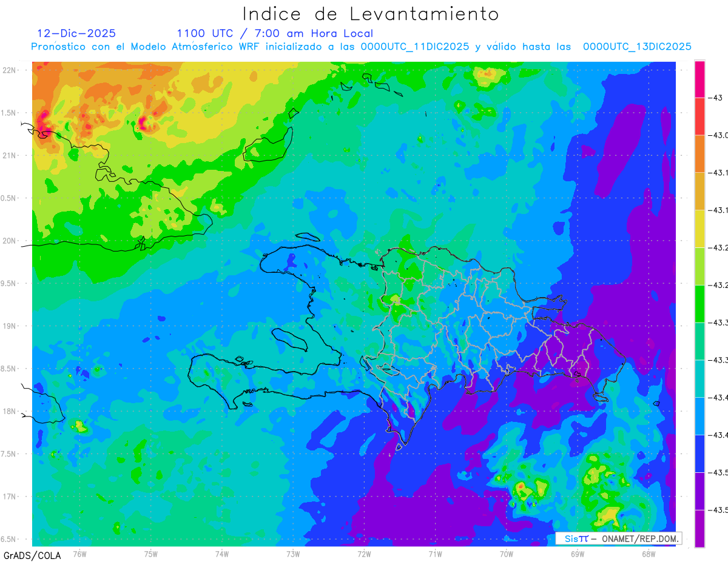
Task: Click the '20N' latitude label
Action: point(10,241)
